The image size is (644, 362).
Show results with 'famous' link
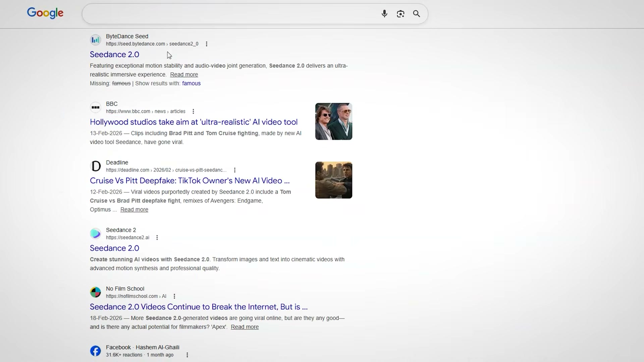click(x=191, y=83)
